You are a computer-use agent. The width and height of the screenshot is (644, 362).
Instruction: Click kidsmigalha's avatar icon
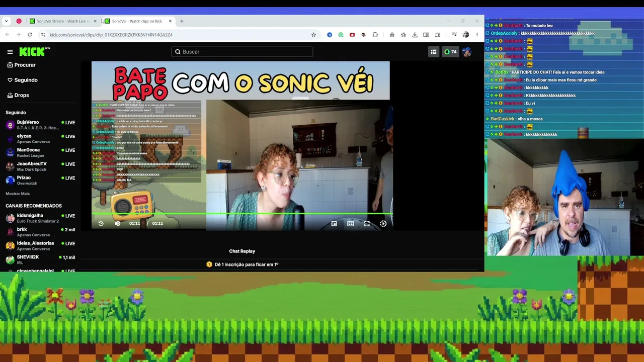10,218
